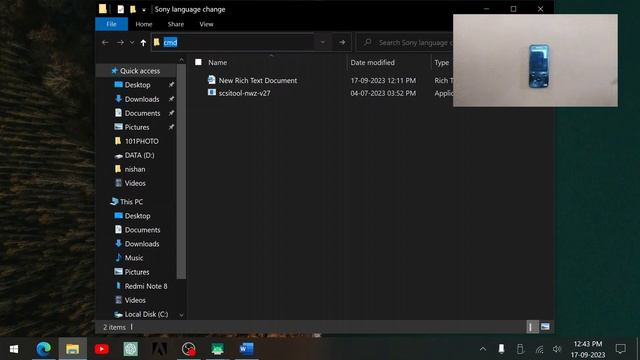Click the scsitool application icon
Screen dimensions: 640x360
point(211,93)
